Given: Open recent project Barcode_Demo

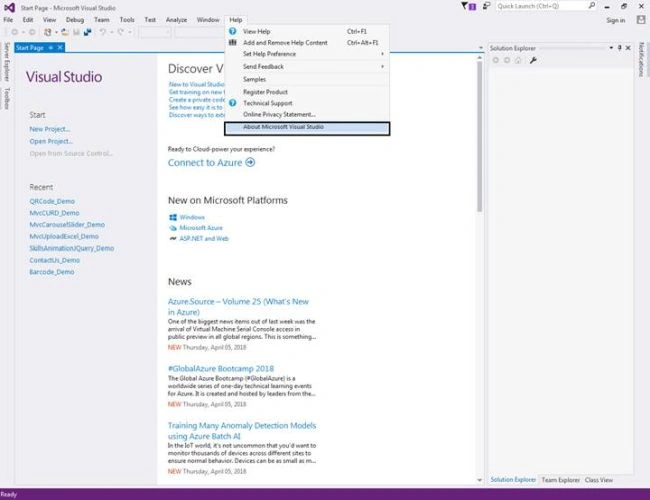Looking at the screenshot, I should [52, 272].
